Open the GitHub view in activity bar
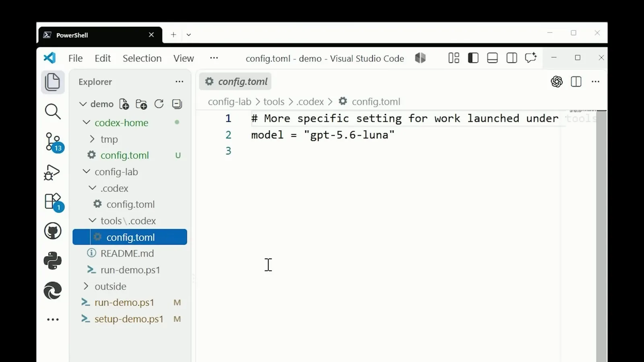 pyautogui.click(x=53, y=231)
